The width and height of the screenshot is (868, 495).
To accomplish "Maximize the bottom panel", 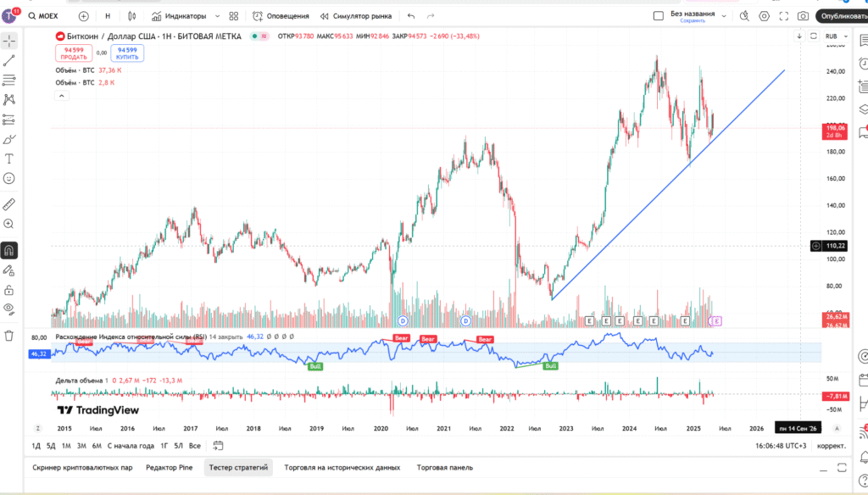I will tap(842, 468).
